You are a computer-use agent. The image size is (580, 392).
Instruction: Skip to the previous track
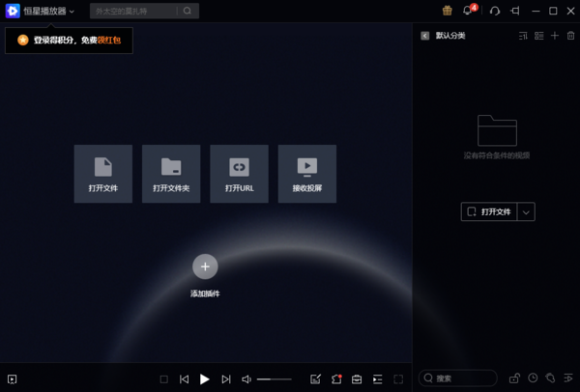(x=185, y=379)
